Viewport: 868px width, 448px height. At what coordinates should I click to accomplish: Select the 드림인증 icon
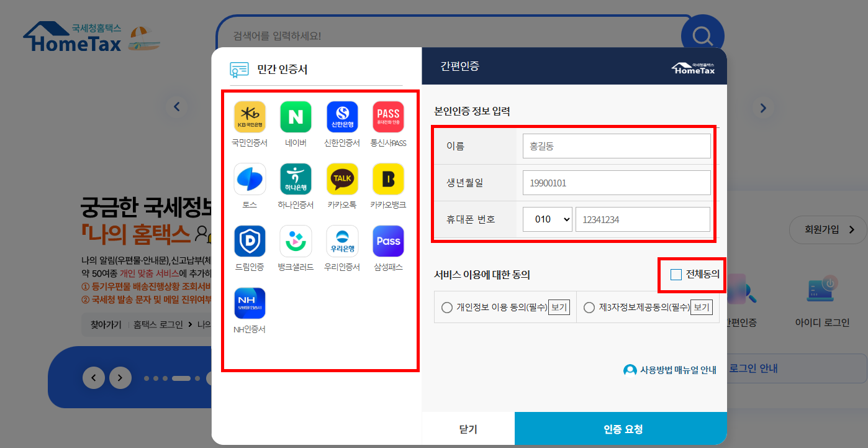pyautogui.click(x=250, y=241)
